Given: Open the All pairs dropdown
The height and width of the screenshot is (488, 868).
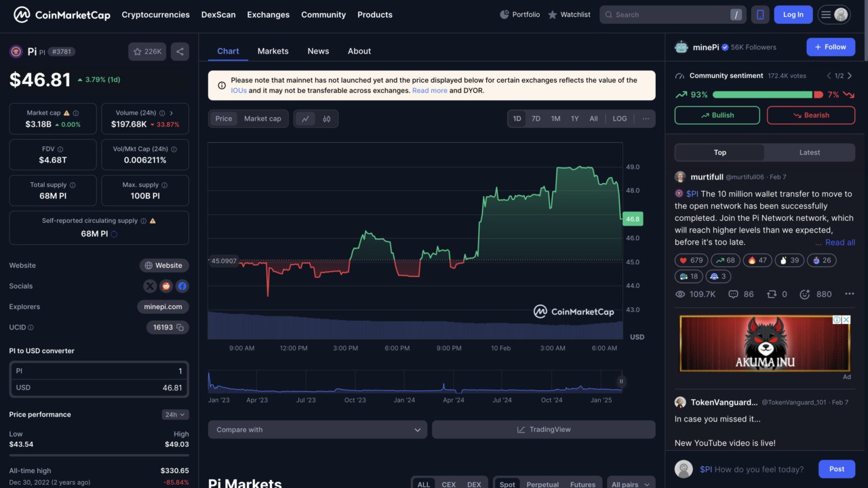Looking at the screenshot, I should pos(631,484).
